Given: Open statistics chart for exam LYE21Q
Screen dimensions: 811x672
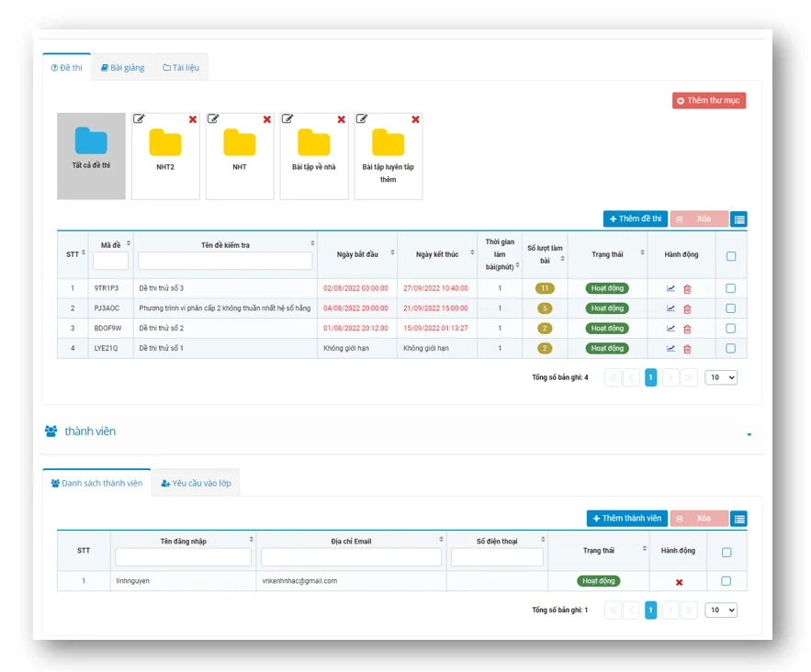Looking at the screenshot, I should pos(670,349).
